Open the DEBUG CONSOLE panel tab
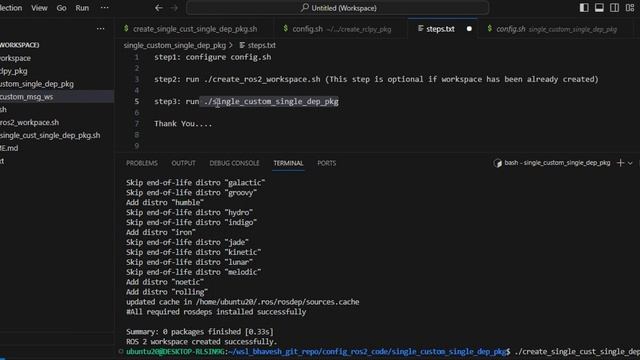640x360 pixels. pyautogui.click(x=234, y=163)
